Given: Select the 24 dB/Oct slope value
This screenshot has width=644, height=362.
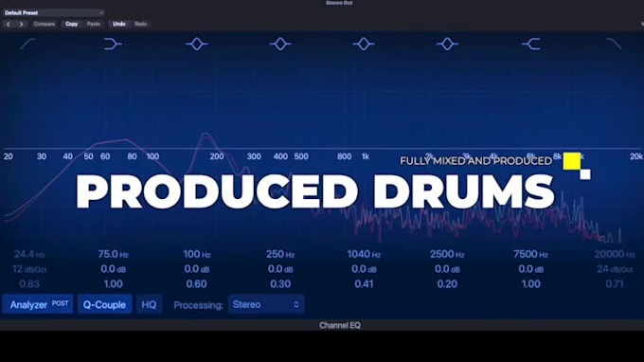Looking at the screenshot, I should click(x=615, y=269).
